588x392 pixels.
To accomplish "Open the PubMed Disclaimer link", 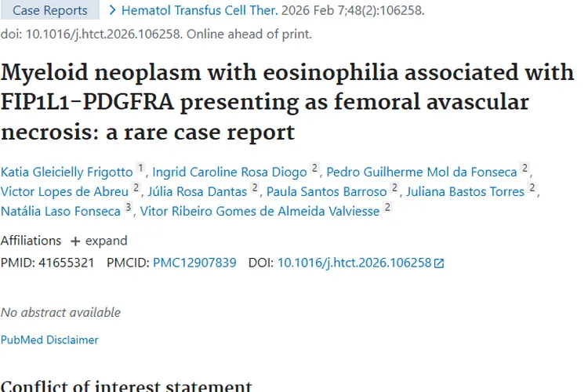I will 49,339.
